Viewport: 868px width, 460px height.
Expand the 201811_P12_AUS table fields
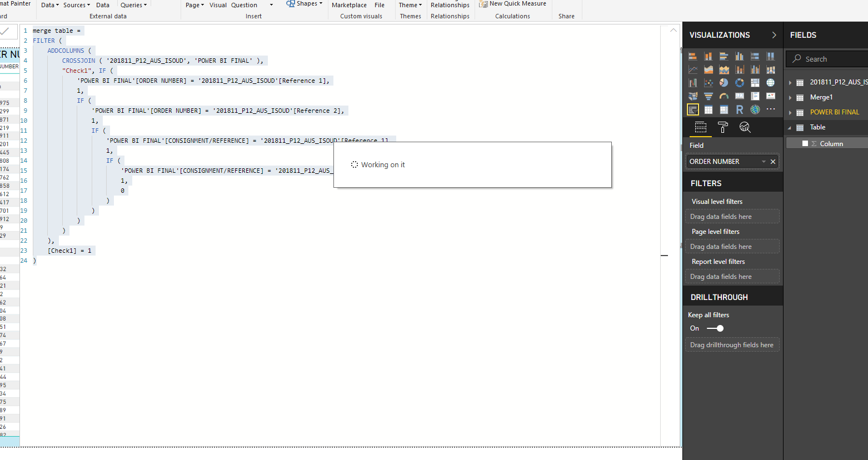(x=790, y=83)
